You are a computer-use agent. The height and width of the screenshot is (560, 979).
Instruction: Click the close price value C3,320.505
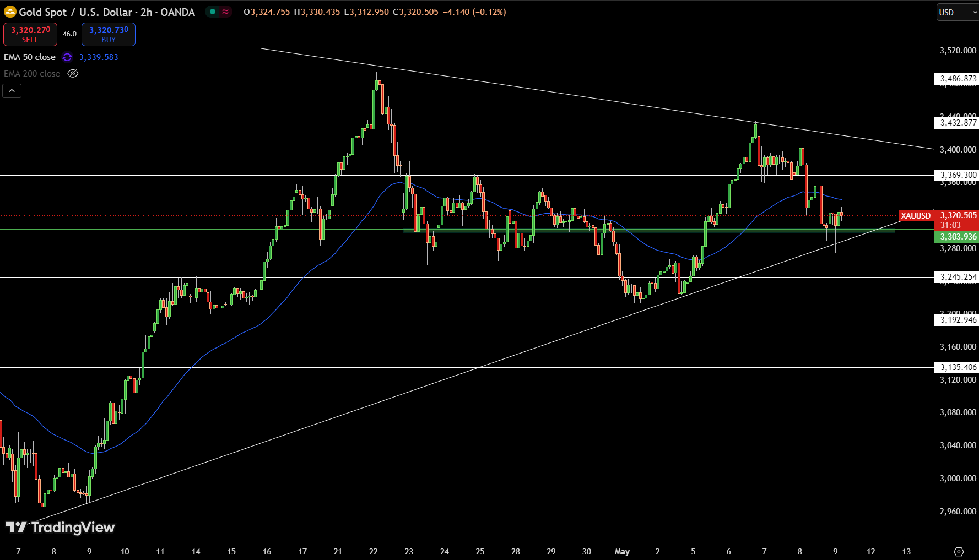coord(416,12)
